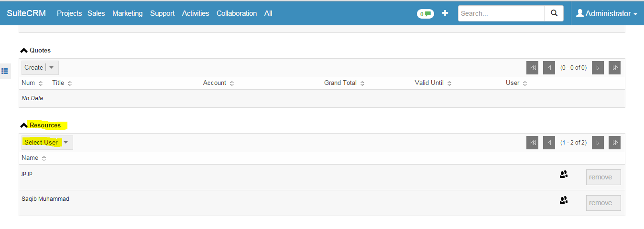
Task: Click the "No Data" text in Quotes
Action: pyautogui.click(x=32, y=98)
